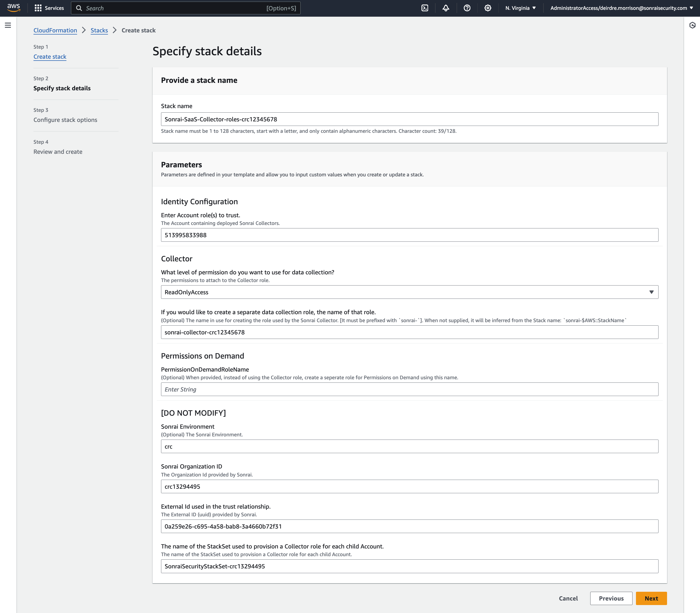Viewport: 700px width, 613px height.
Task: Click the AWS logo home icon
Action: (14, 8)
